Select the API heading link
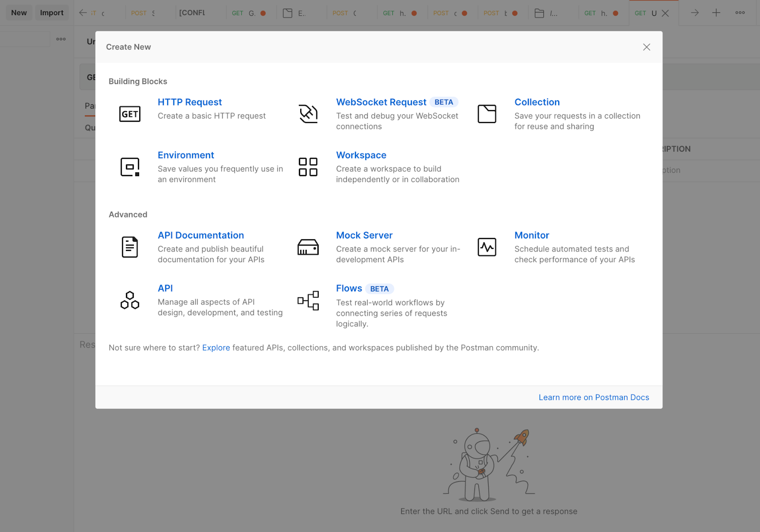 pos(165,288)
